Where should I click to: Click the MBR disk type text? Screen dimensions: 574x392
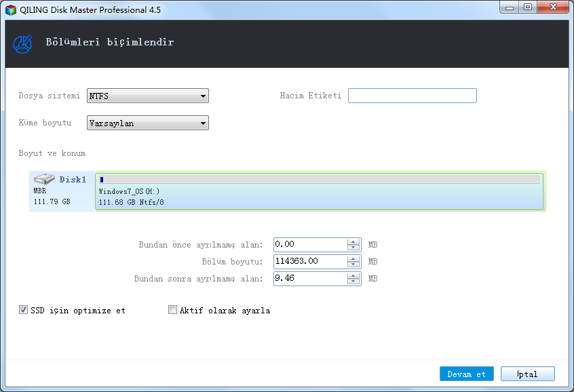point(40,191)
